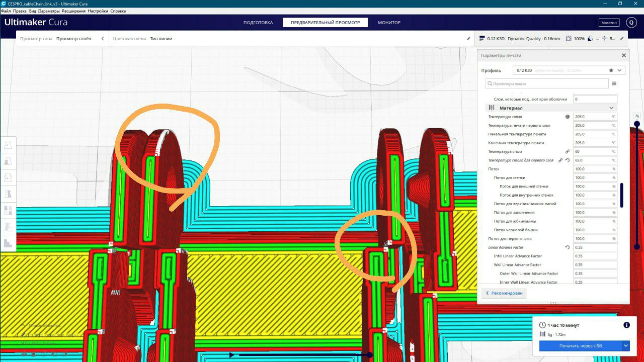Open the Per Model Settings tool
Screen dimensions: 644x362
click(8, 210)
